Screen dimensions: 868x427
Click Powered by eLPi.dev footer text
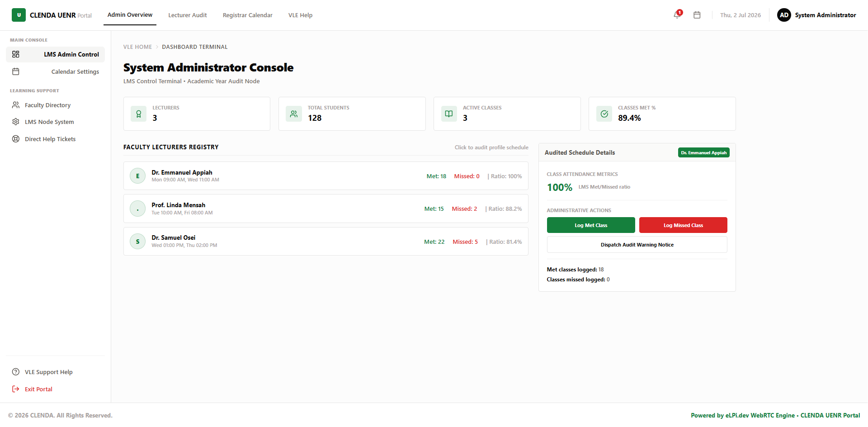(775, 415)
